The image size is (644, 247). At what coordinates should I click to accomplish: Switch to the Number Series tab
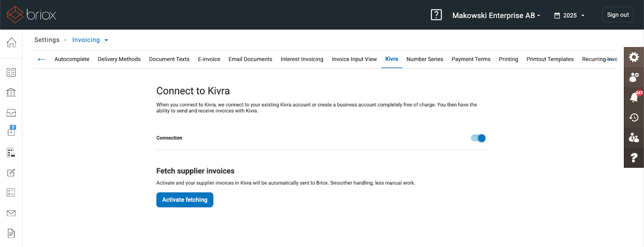pyautogui.click(x=425, y=59)
